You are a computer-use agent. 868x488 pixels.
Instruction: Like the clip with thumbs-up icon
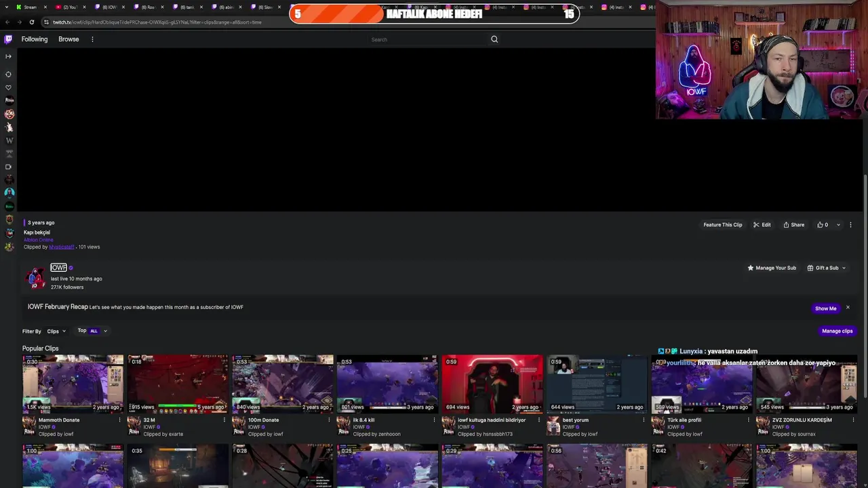point(823,225)
